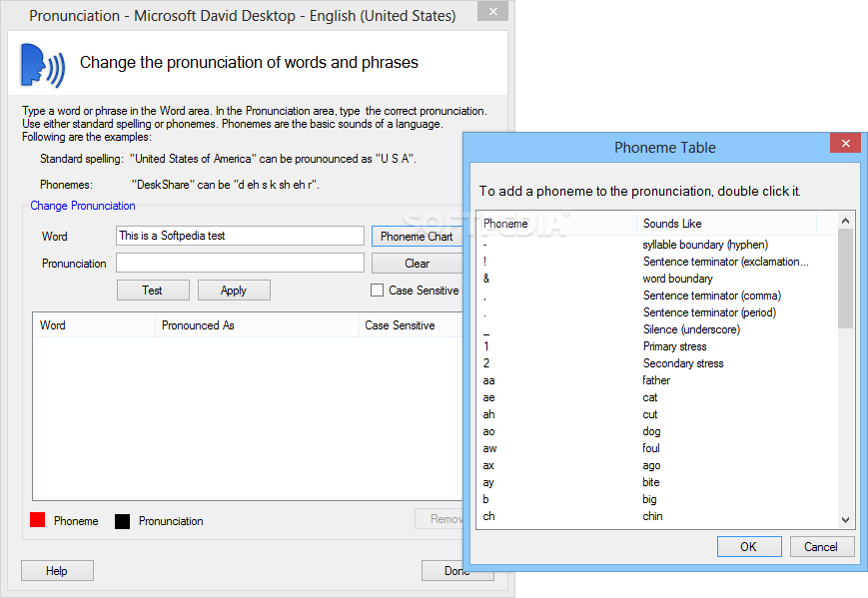Click Cancel in Phoneme Table dialog
Viewport: 868px width, 598px height.
click(821, 546)
